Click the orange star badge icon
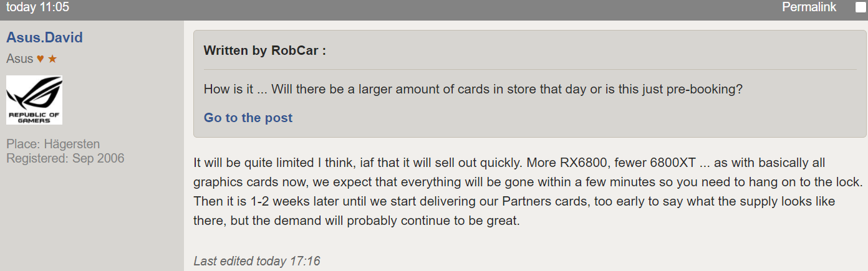868x271 pixels. [52, 59]
